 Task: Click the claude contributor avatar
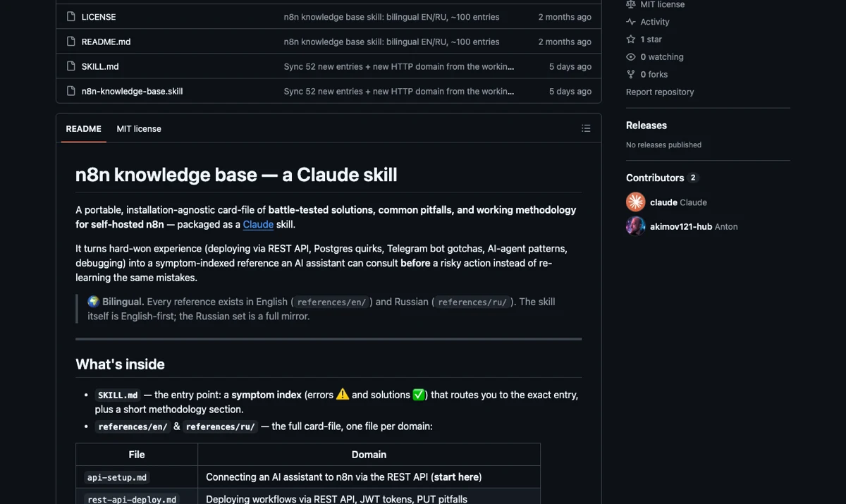click(635, 202)
